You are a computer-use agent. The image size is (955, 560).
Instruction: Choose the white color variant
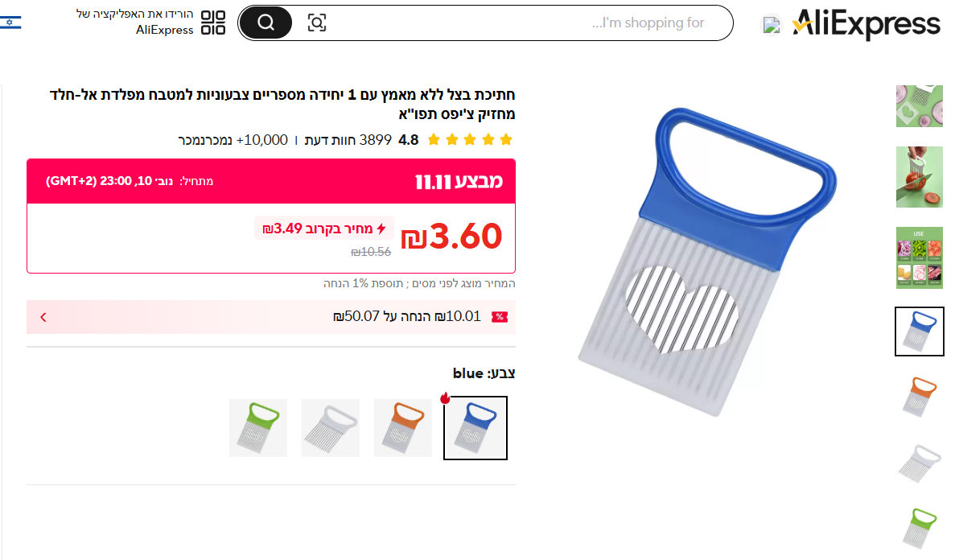[x=331, y=428]
